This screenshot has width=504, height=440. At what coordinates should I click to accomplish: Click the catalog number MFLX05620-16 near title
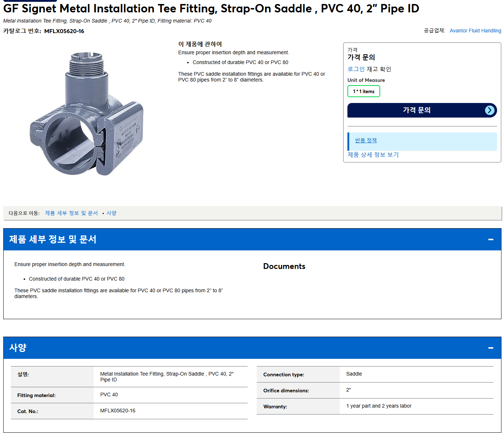pos(64,31)
